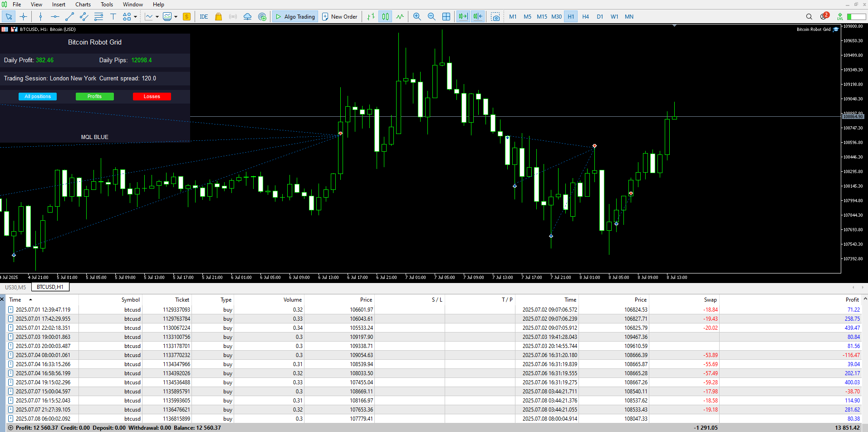Open the Charts menu
This screenshot has width=868, height=432.
click(x=83, y=5)
